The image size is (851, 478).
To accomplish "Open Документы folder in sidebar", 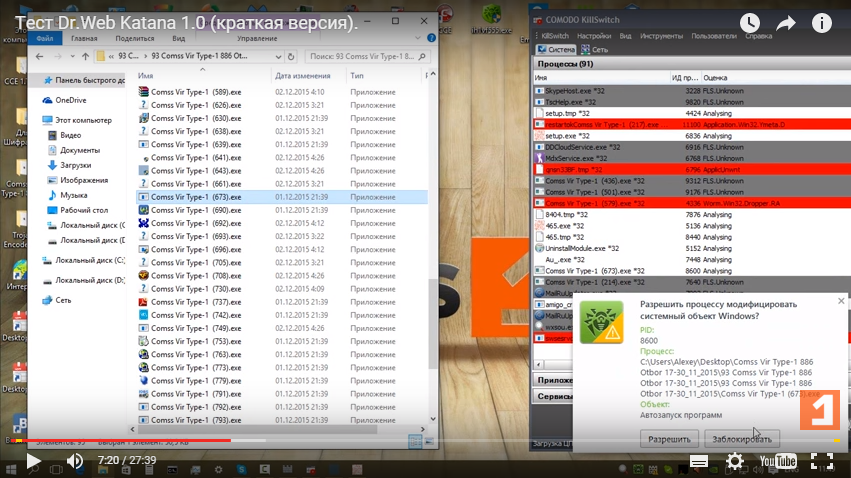I will [x=74, y=150].
